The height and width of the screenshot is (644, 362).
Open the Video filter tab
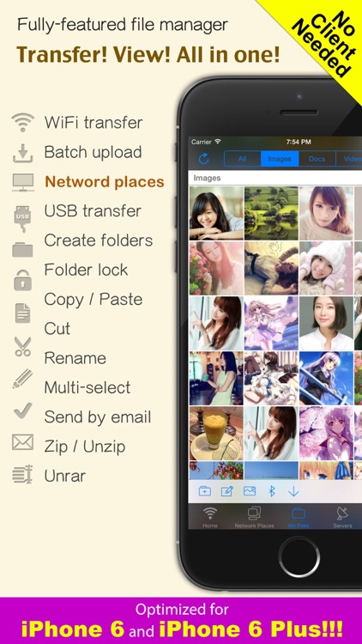(349, 159)
